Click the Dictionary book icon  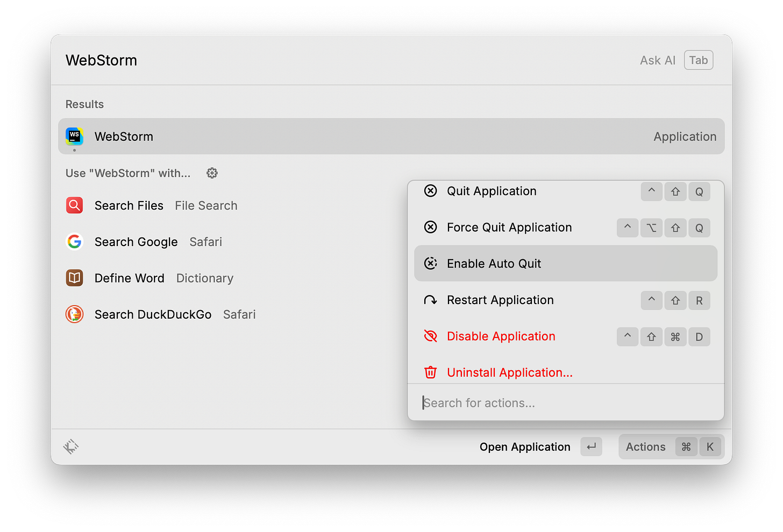coord(74,278)
